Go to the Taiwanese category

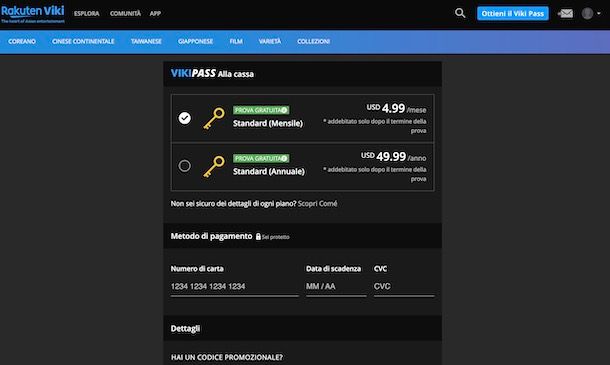[146, 41]
